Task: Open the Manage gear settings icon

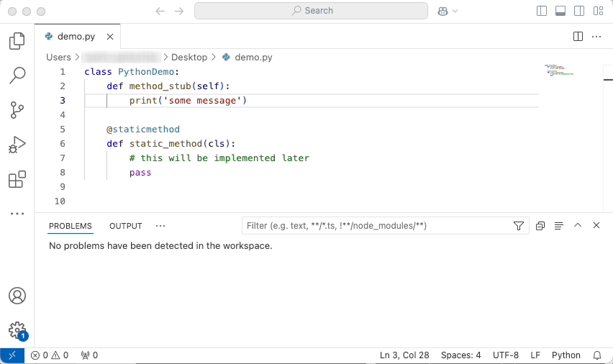Action: pos(17,330)
